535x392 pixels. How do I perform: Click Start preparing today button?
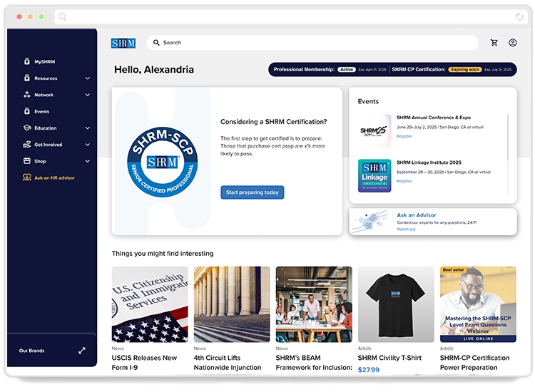tap(252, 192)
